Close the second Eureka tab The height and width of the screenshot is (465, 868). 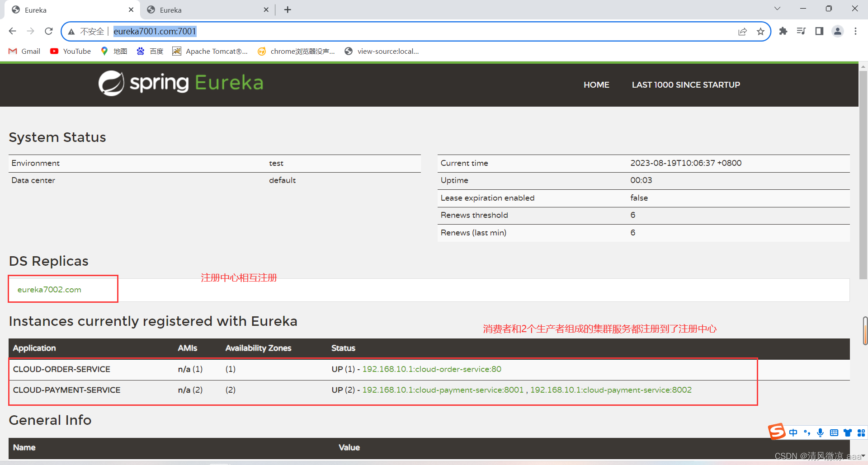(x=266, y=9)
